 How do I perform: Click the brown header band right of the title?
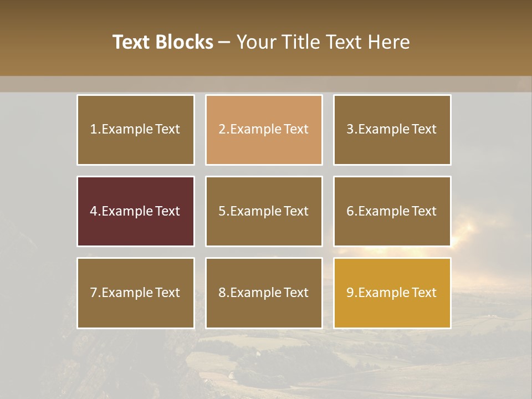[x=477, y=42]
